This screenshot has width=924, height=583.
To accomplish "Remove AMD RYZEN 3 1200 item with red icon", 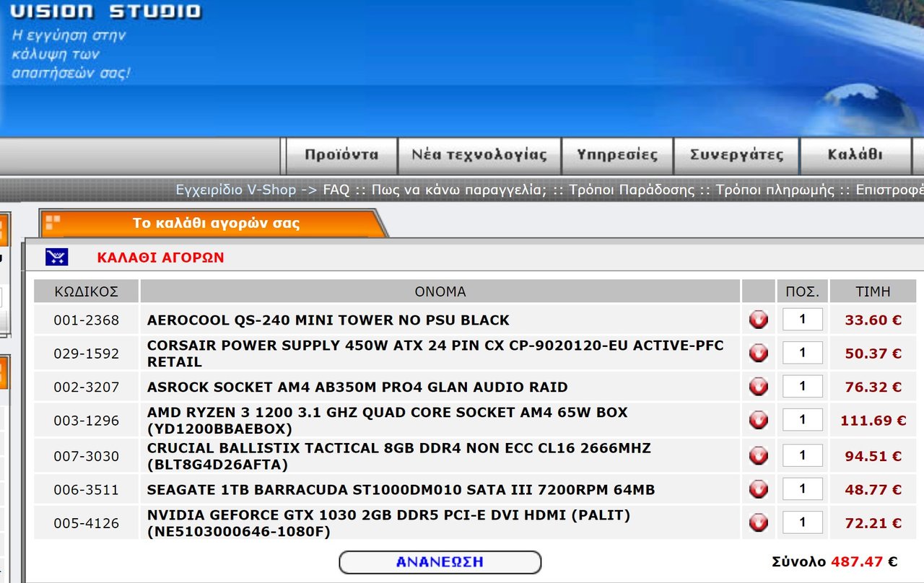I will [759, 420].
